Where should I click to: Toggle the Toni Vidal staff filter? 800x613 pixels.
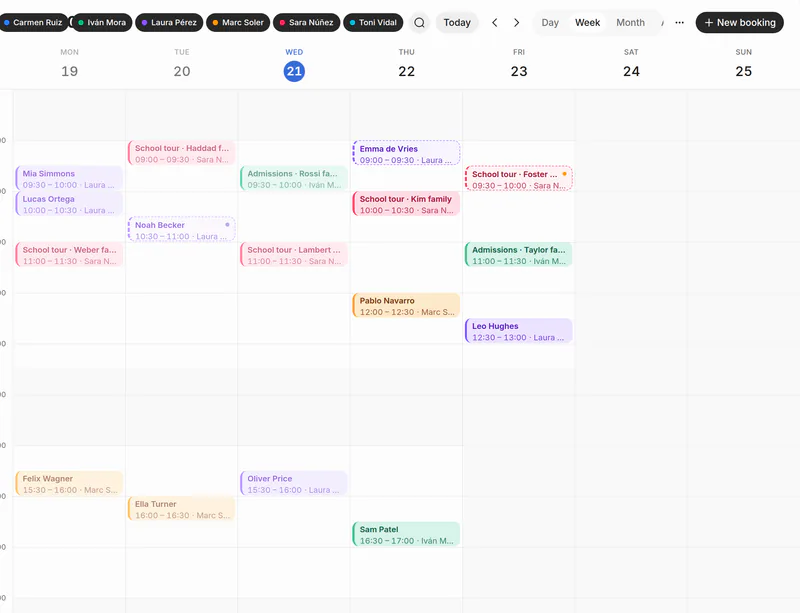(373, 22)
